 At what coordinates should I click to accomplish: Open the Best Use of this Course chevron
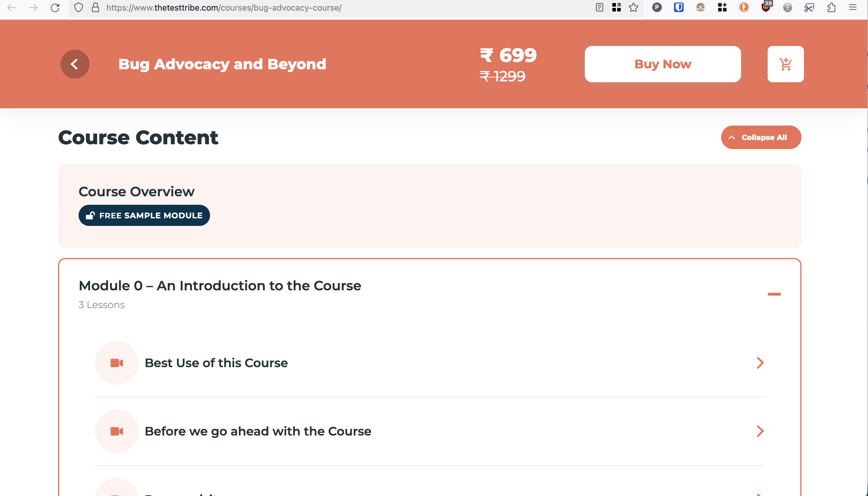[760, 363]
